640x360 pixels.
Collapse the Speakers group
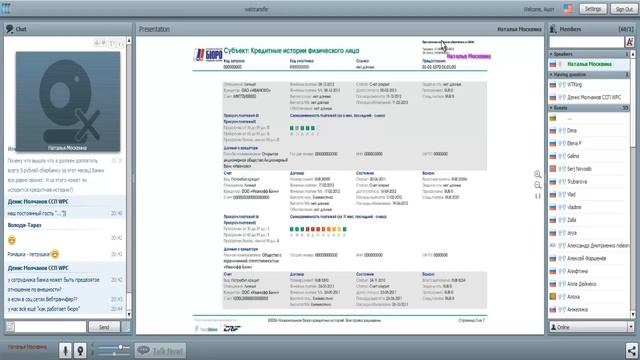click(x=589, y=54)
